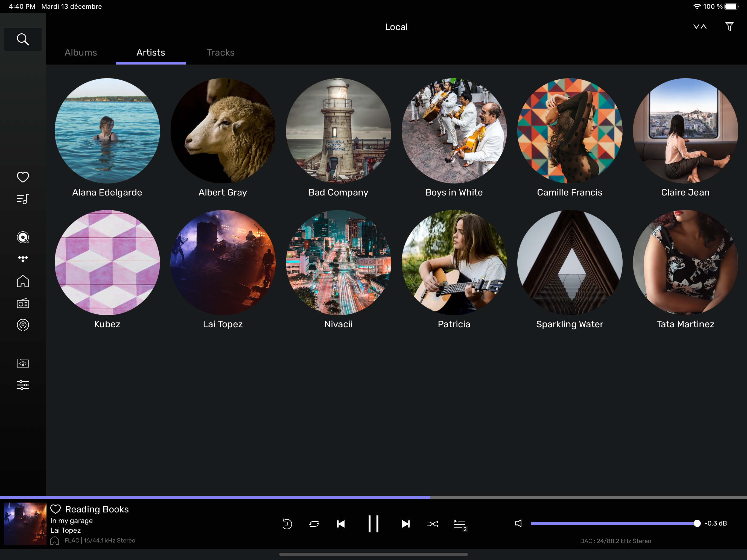Tap the Wi-Fi status icon

[697, 6]
